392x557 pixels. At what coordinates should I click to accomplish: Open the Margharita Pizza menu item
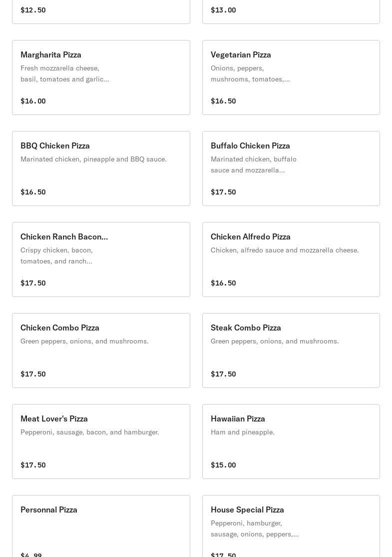pyautogui.click(x=101, y=77)
